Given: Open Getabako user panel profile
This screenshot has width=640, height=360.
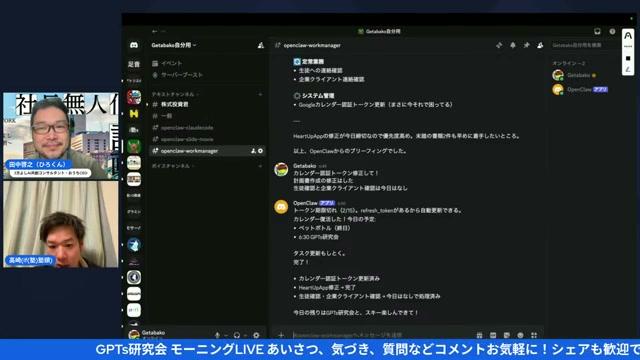Looking at the screenshot, I should [148, 335].
